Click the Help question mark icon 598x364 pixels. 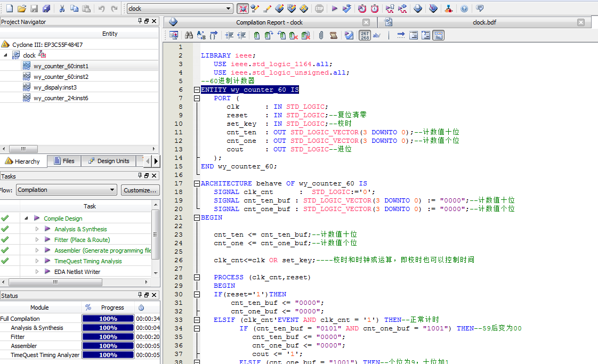464,9
